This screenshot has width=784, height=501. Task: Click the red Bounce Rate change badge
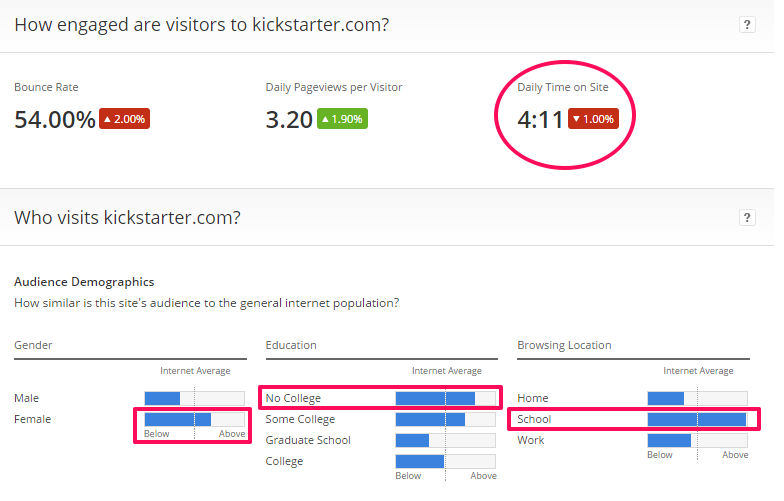point(124,119)
